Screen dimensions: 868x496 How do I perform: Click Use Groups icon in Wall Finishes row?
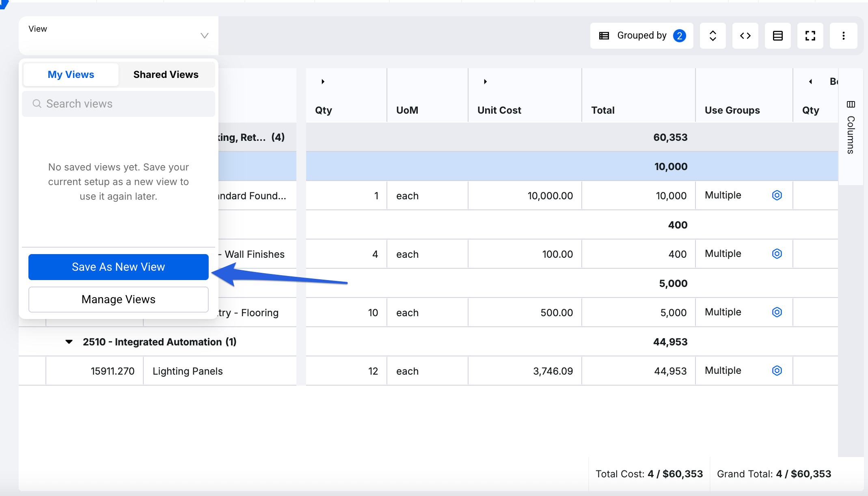pos(777,254)
